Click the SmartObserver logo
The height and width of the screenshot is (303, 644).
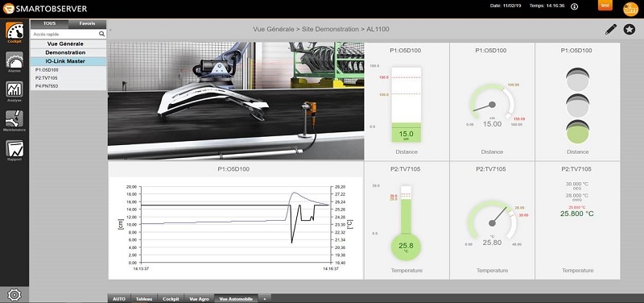pyautogui.click(x=45, y=8)
